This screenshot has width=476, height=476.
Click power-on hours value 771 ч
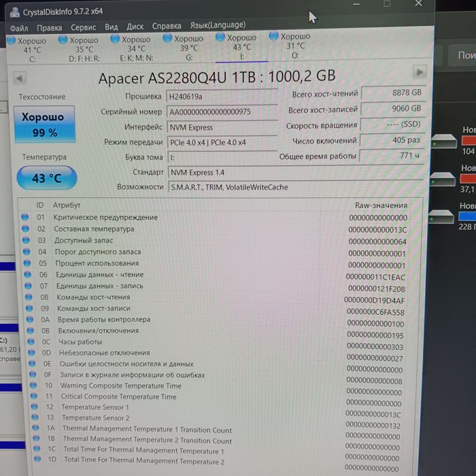click(x=392, y=156)
